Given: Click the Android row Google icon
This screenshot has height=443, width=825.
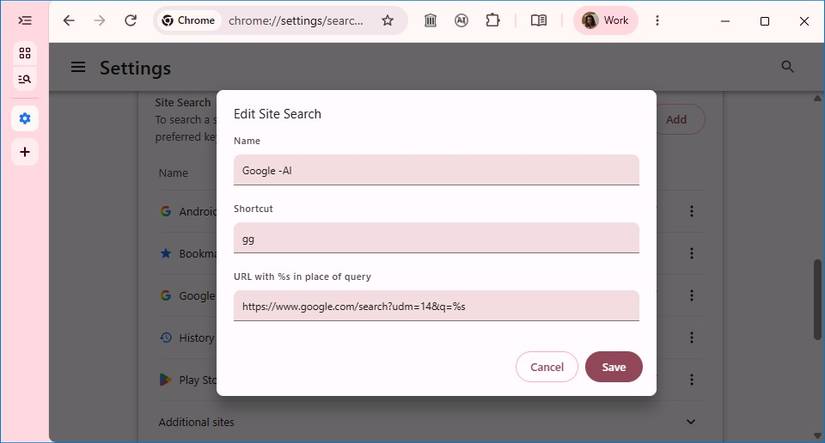Looking at the screenshot, I should 166,211.
